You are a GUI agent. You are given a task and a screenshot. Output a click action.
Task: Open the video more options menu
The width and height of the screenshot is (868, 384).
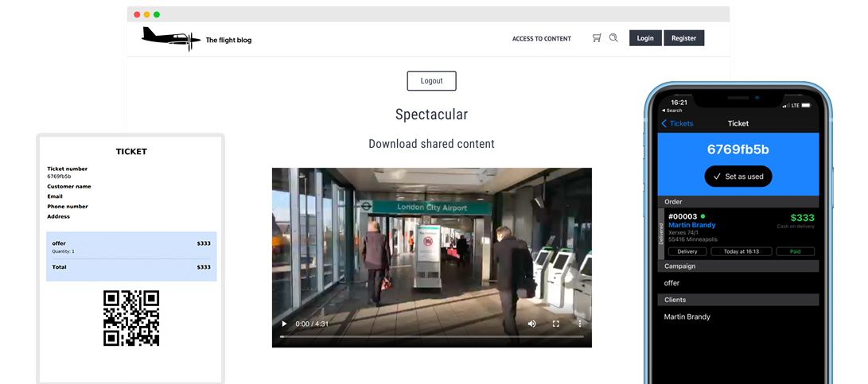[579, 324]
